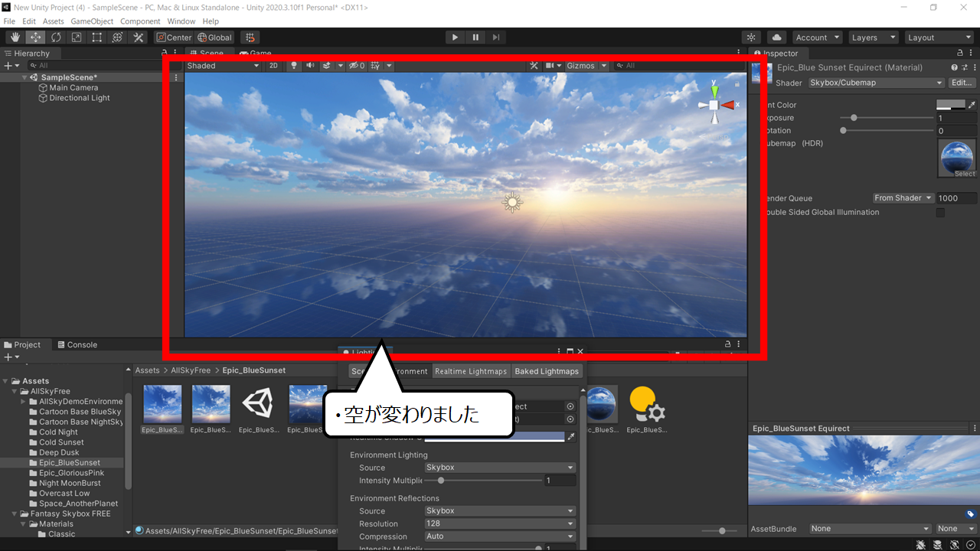Open Material help question icon
The height and width of the screenshot is (551, 980).
(955, 68)
